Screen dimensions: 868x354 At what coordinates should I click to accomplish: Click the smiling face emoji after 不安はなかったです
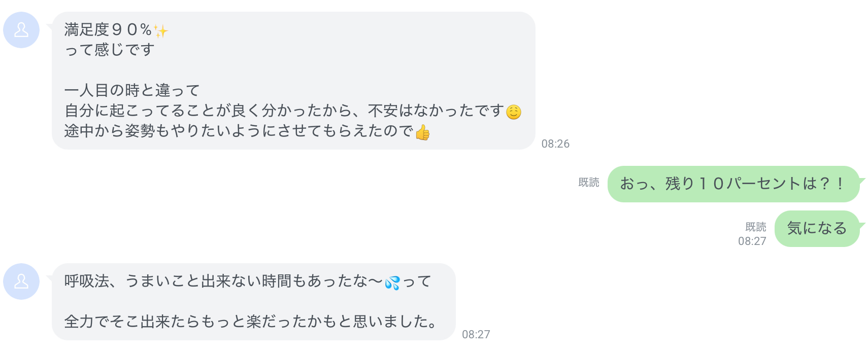514,112
